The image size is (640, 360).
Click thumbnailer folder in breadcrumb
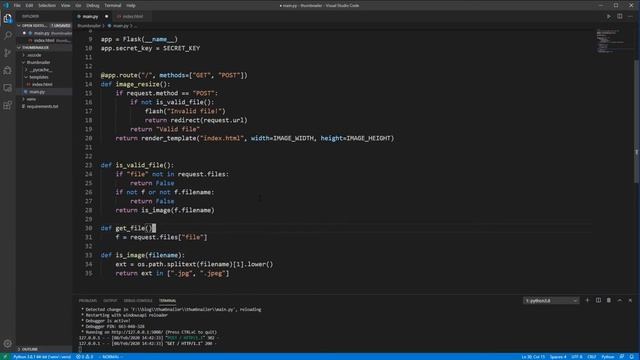pos(89,26)
